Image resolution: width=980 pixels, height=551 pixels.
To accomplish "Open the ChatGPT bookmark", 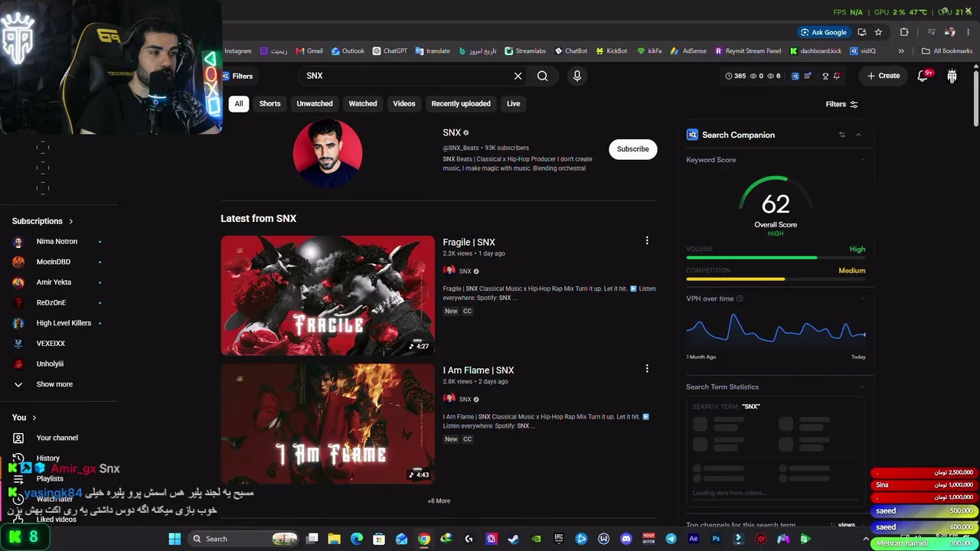I will [390, 51].
